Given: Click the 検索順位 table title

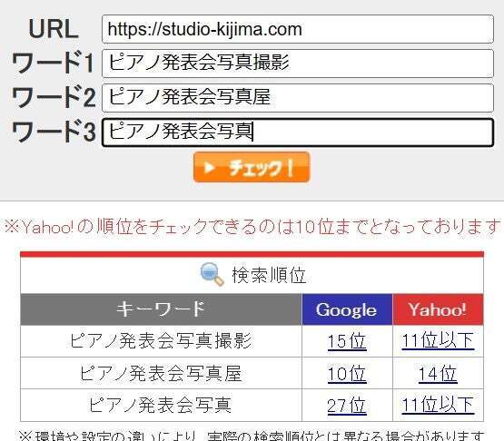Looking at the screenshot, I should tap(269, 275).
